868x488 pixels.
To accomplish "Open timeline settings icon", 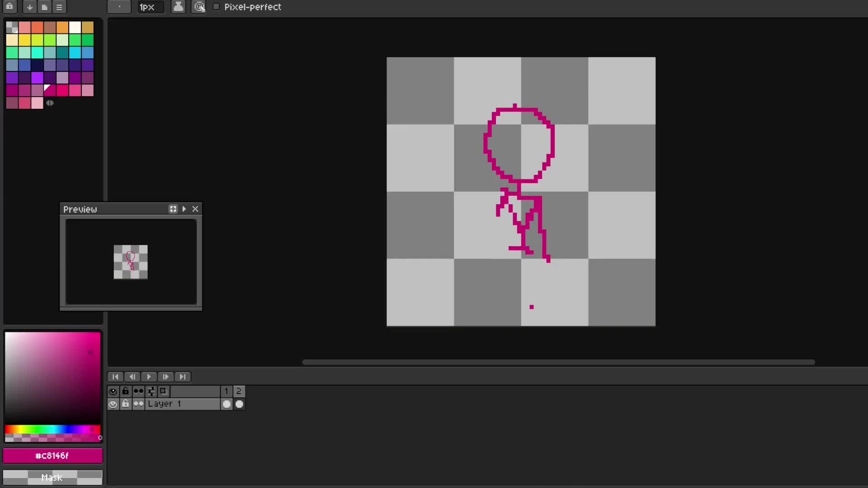I will 151,391.
